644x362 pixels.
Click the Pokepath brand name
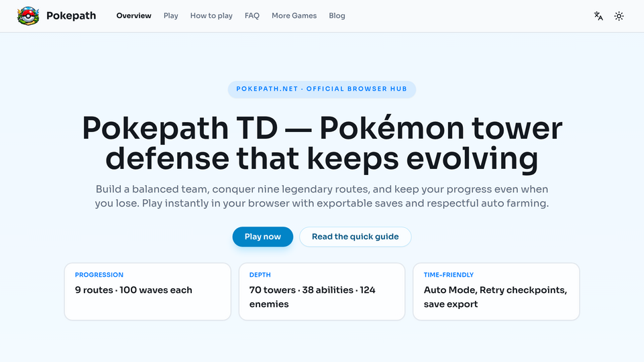(x=71, y=15)
